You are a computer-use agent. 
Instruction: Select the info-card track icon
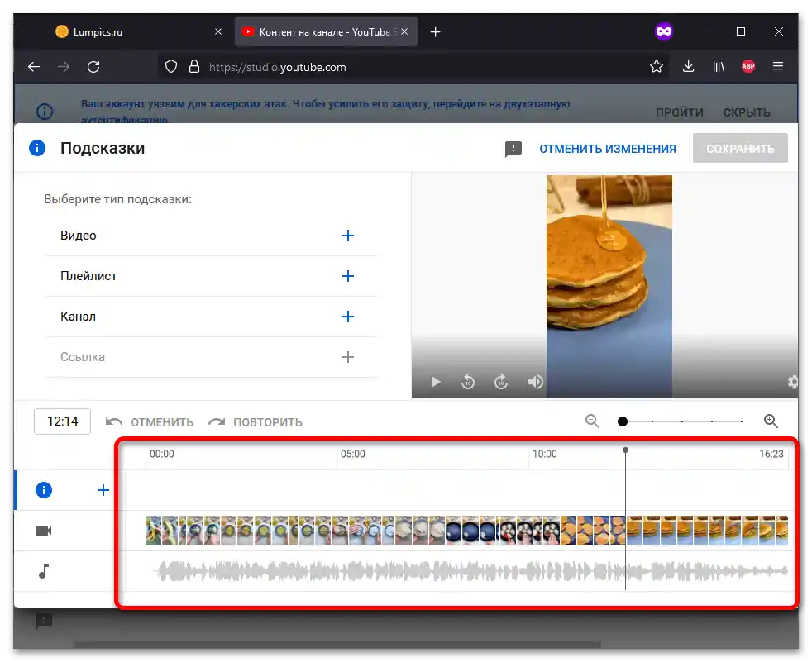(x=43, y=489)
